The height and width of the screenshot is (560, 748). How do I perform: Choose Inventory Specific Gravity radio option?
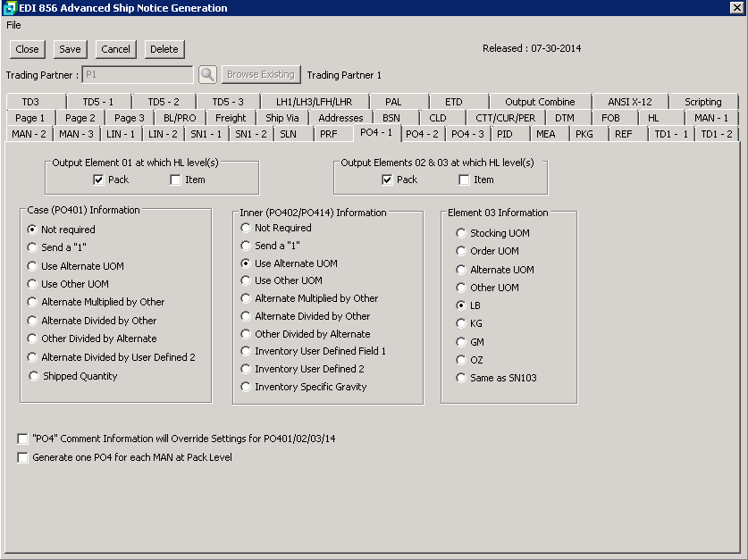click(246, 387)
